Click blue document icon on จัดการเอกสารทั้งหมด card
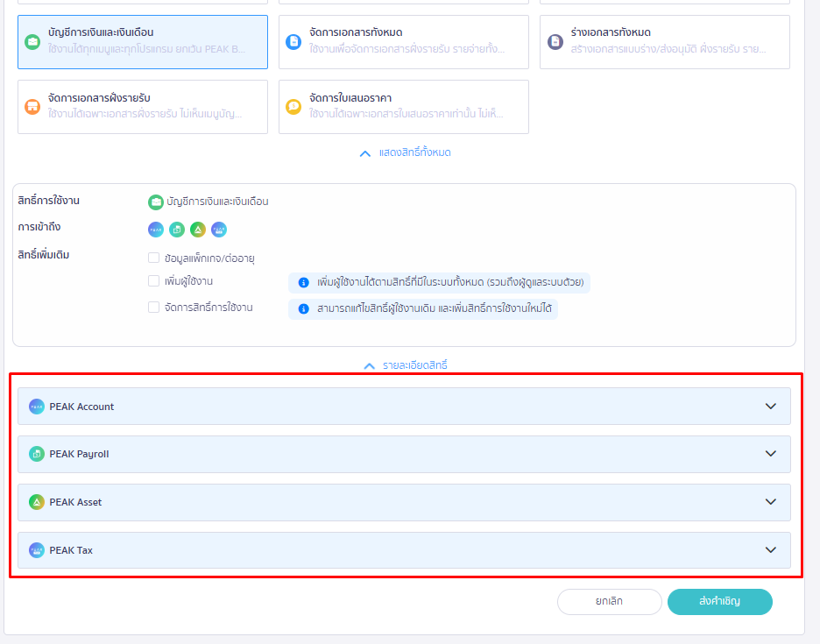This screenshot has width=820, height=644. (x=293, y=41)
